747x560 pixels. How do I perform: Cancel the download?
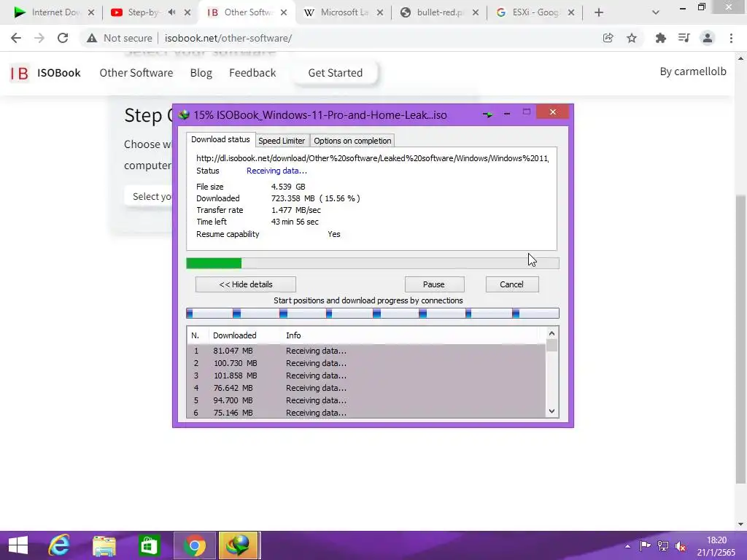tap(511, 284)
